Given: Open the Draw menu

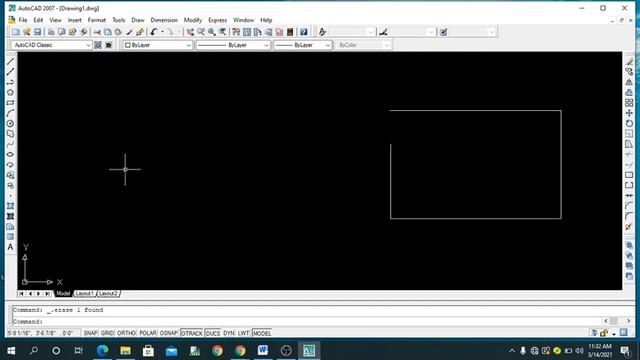Looking at the screenshot, I should click(x=138, y=20).
